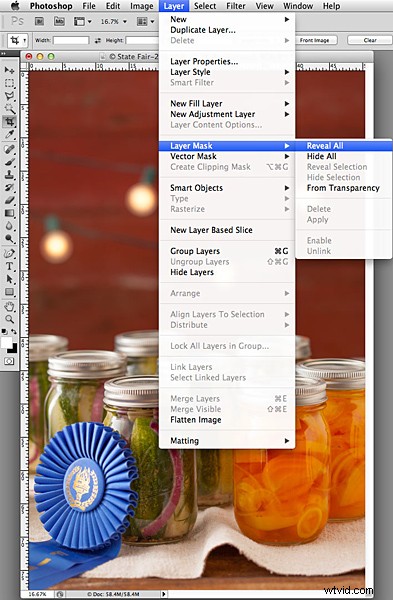The width and height of the screenshot is (393, 600).
Task: Open the Arrange Documents dropdown
Action: click(145, 21)
